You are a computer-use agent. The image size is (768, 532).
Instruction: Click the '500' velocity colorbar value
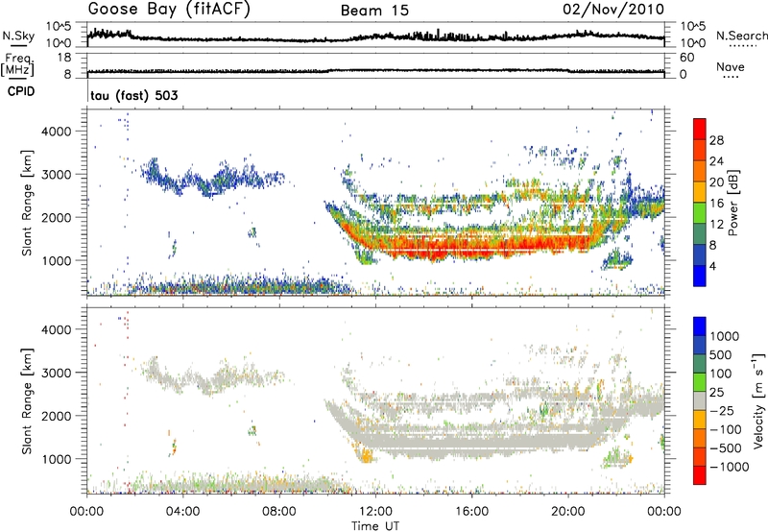click(x=721, y=354)
